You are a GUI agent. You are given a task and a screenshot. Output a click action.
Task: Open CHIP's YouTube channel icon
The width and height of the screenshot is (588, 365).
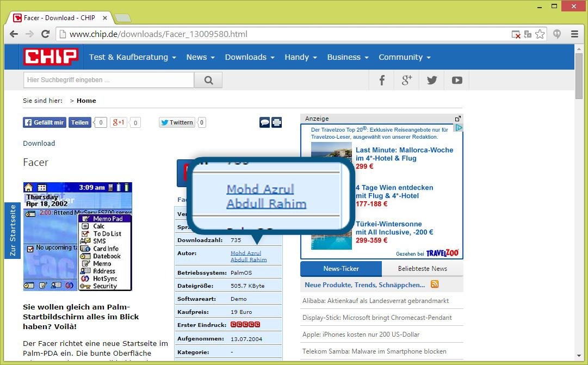457,80
